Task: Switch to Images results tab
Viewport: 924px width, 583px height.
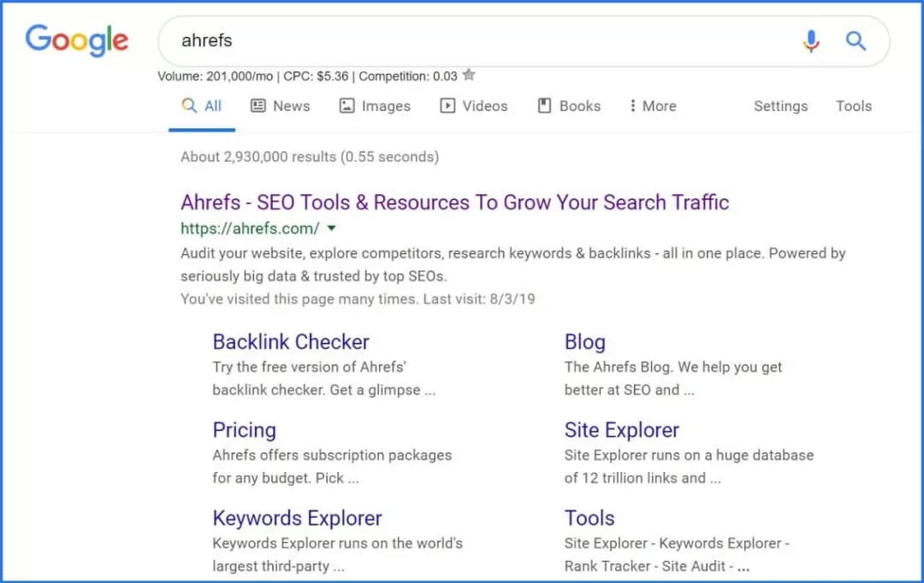Action: coord(375,106)
